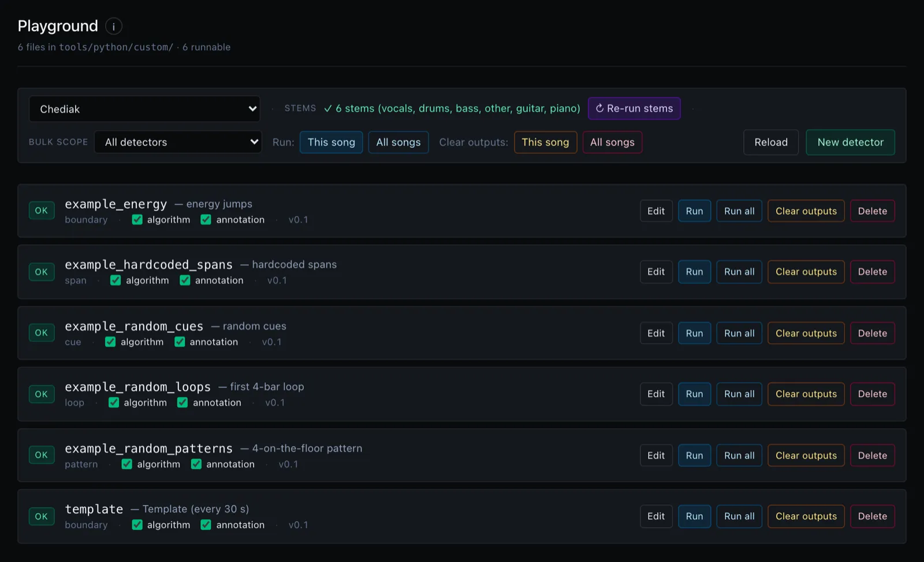Run the template detector
The image size is (924, 562).
pyautogui.click(x=695, y=516)
